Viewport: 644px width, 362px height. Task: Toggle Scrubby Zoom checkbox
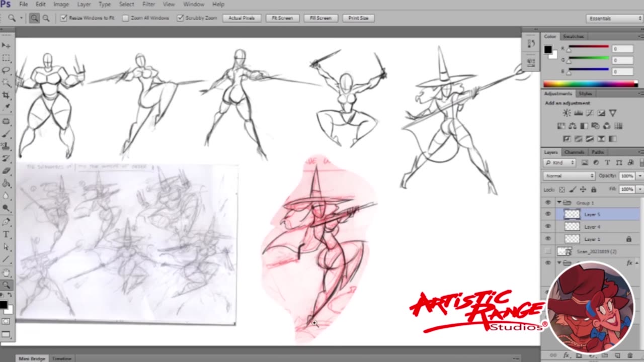pos(180,18)
